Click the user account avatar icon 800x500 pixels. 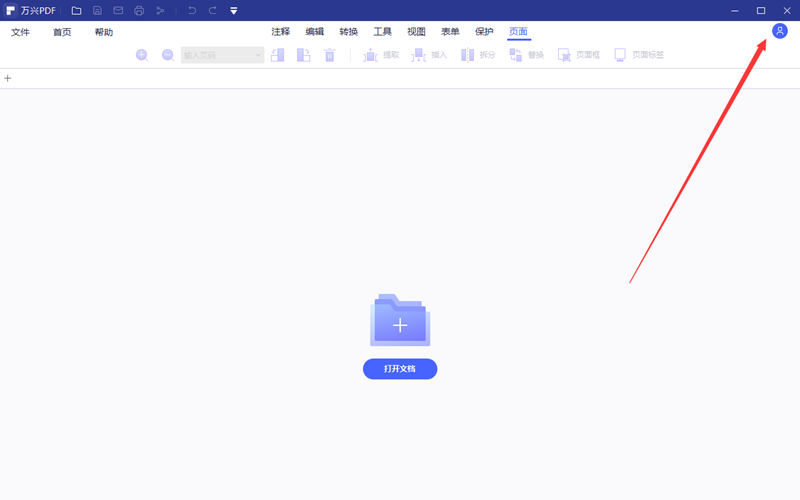click(780, 31)
